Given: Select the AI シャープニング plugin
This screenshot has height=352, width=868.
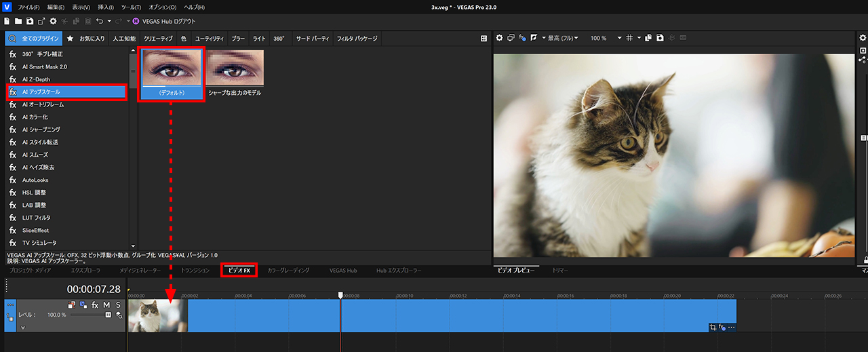Looking at the screenshot, I should coord(66,130).
